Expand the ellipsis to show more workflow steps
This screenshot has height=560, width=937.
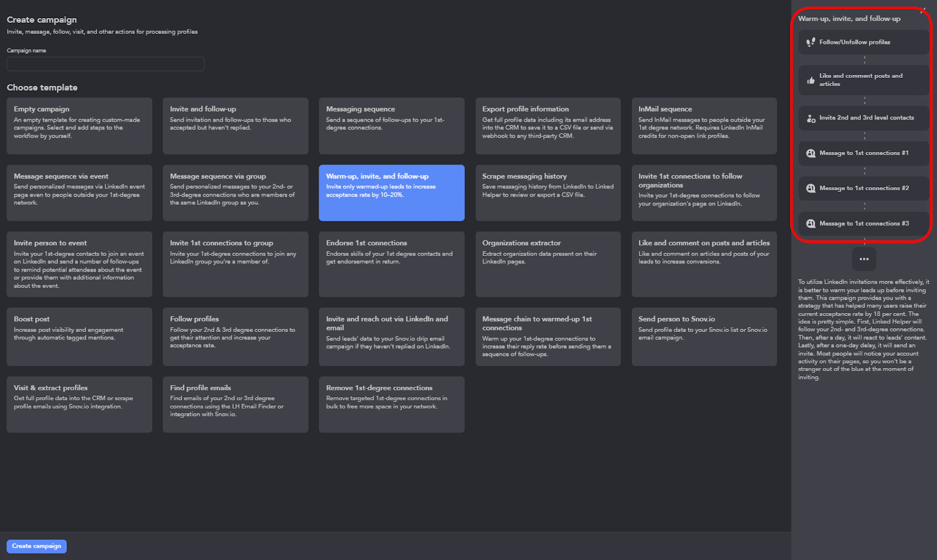(x=864, y=259)
